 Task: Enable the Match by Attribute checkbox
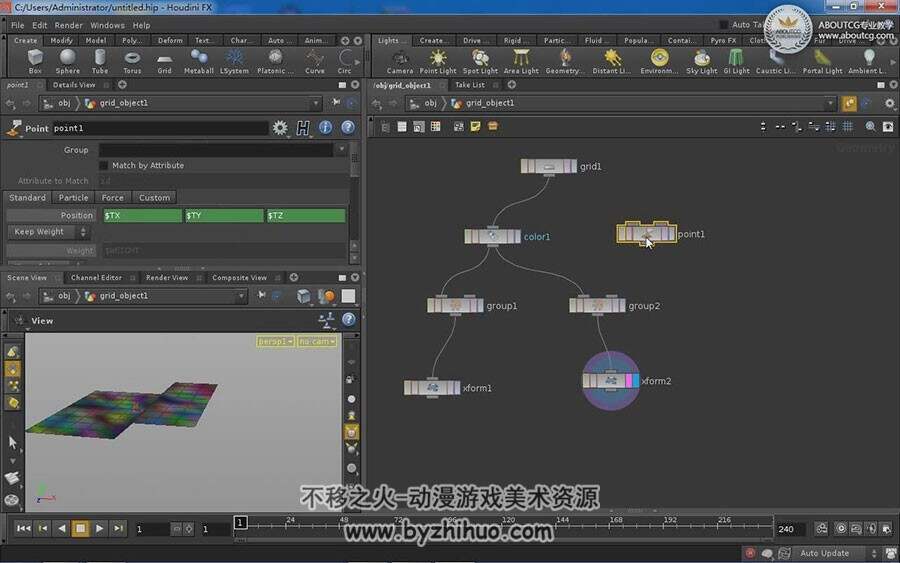click(104, 165)
